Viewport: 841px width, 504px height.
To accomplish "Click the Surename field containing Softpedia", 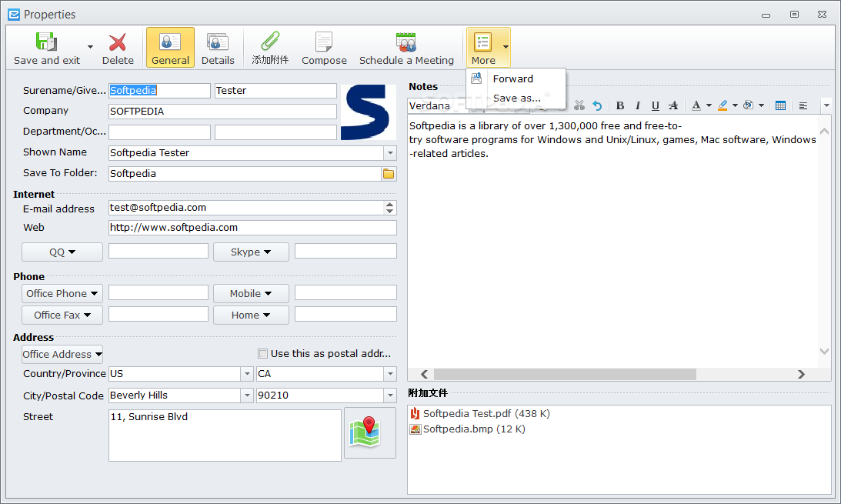I will click(x=159, y=91).
